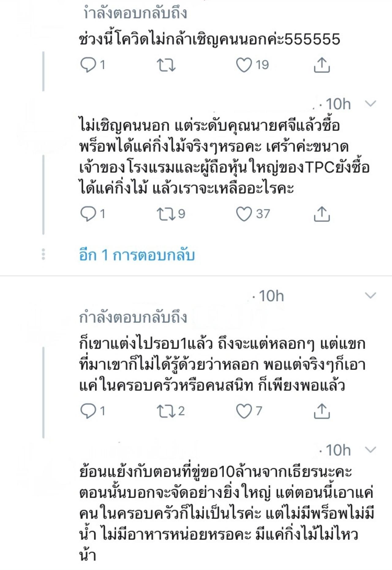Click the 10h timestamp on the last tweet
392x570 pixels.
[x=338, y=450]
